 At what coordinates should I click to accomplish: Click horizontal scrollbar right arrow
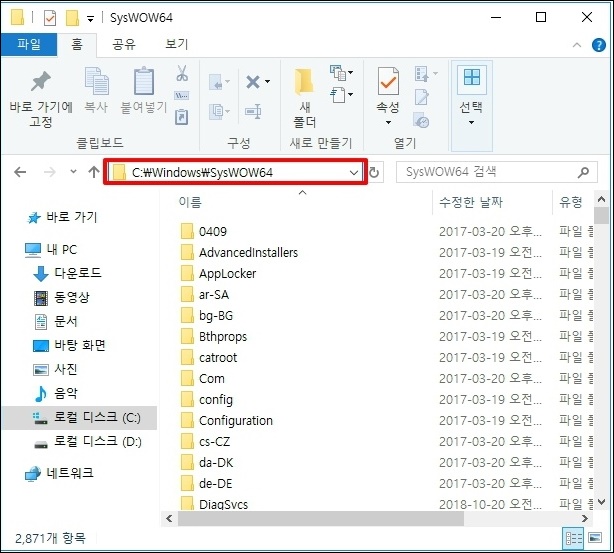point(585,519)
